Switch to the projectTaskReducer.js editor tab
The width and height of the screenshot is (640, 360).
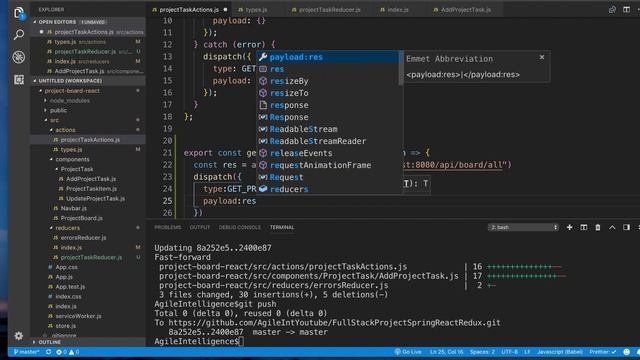point(329,9)
